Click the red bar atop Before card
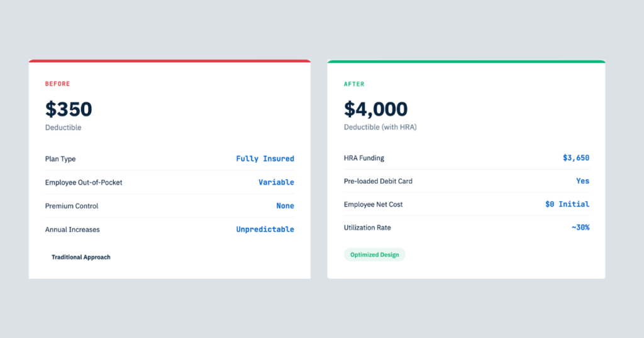The height and width of the screenshot is (338, 644). (x=169, y=61)
